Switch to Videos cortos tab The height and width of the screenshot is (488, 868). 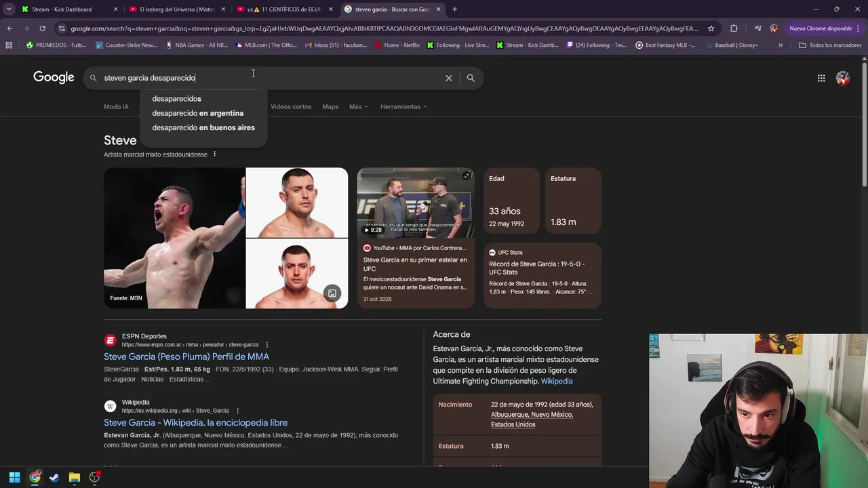click(291, 106)
